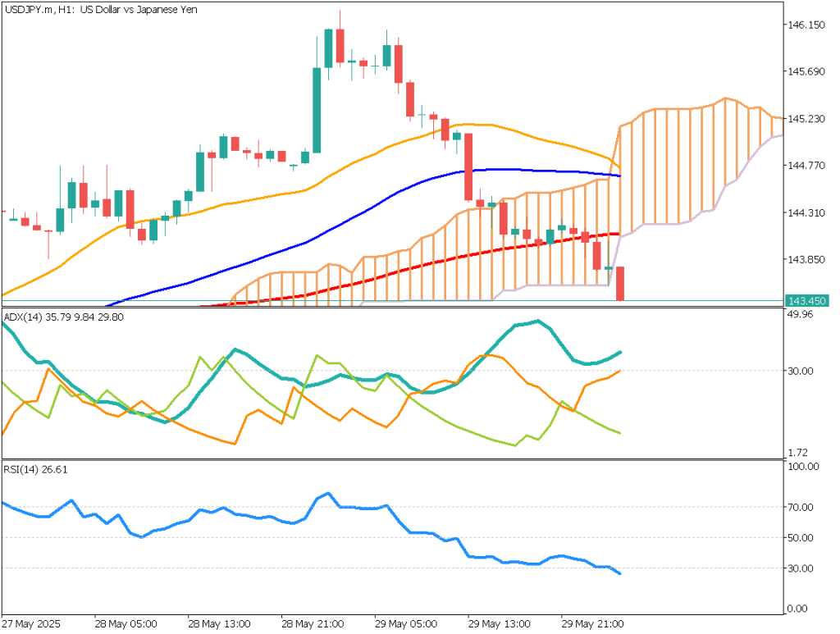Select the latest red candle at chart's right edge
Viewport: 840px width, 634px height.
[x=621, y=283]
